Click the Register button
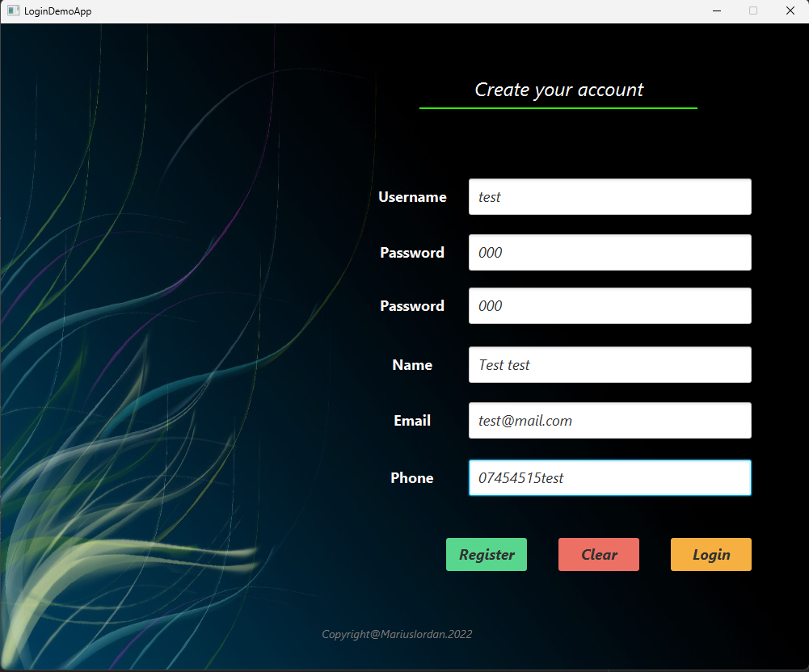The height and width of the screenshot is (672, 809). 486,554
